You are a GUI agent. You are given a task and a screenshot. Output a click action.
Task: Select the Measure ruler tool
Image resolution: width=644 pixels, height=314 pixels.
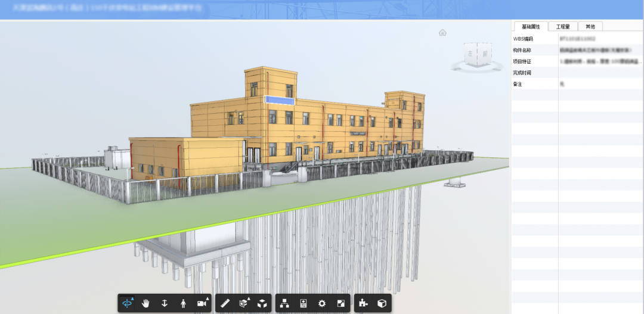click(x=225, y=303)
